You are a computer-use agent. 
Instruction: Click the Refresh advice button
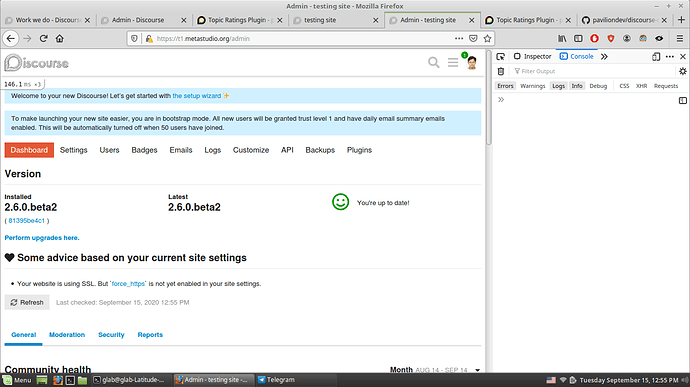point(27,302)
